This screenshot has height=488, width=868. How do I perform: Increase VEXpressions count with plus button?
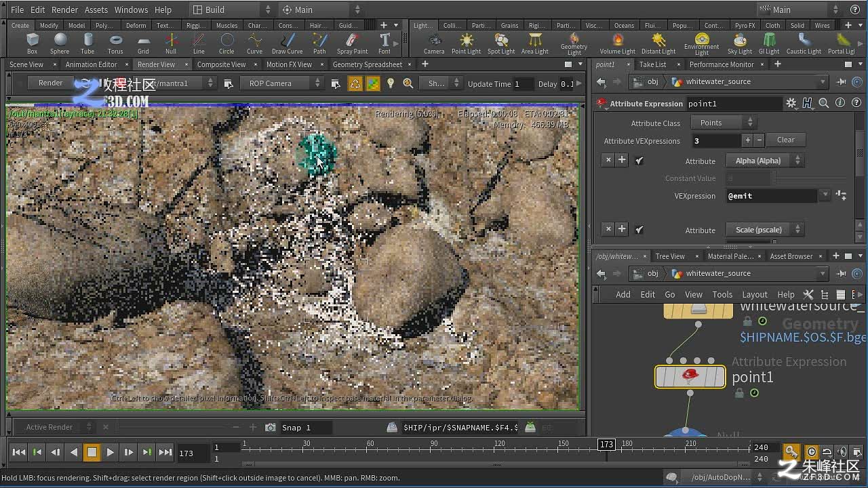tap(748, 140)
